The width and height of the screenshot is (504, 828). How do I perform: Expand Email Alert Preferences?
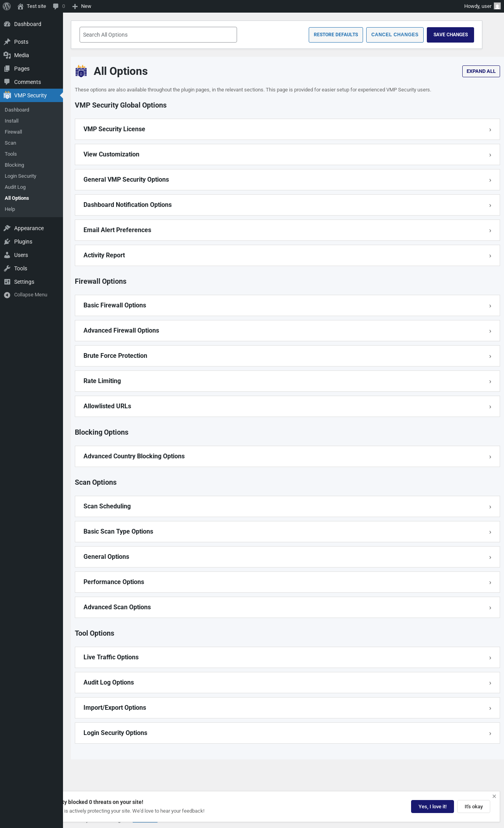287,230
